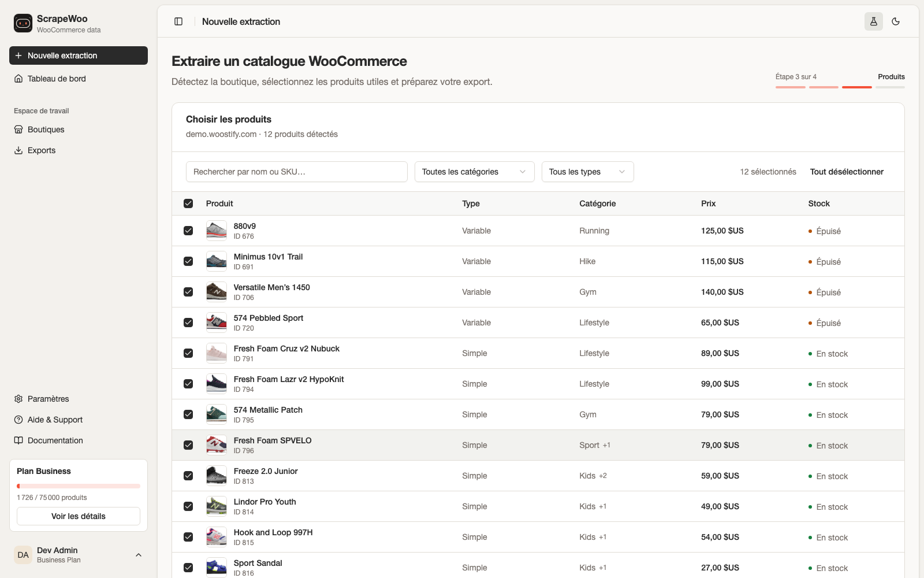Open Paramètres in sidebar

pyautogui.click(x=79, y=399)
